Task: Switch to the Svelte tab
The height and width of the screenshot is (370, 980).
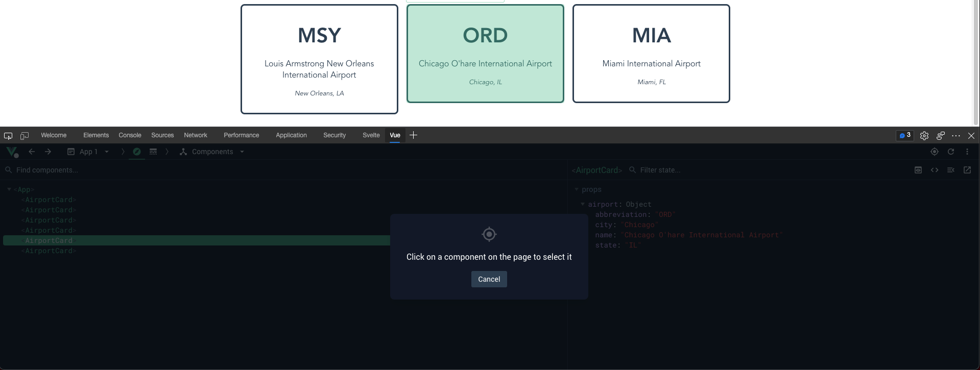Action: coord(371,135)
